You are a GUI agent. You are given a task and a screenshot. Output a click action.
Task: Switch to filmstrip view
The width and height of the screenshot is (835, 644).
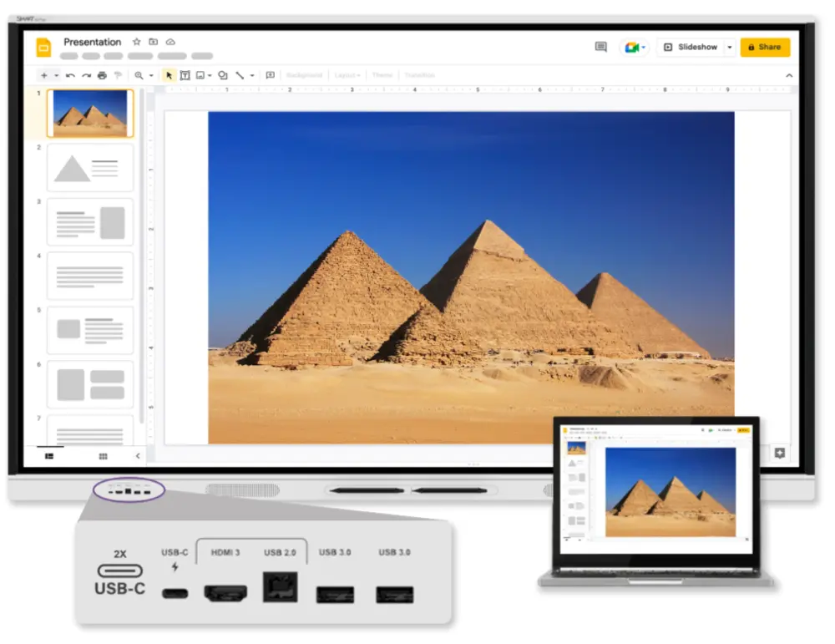click(x=49, y=457)
